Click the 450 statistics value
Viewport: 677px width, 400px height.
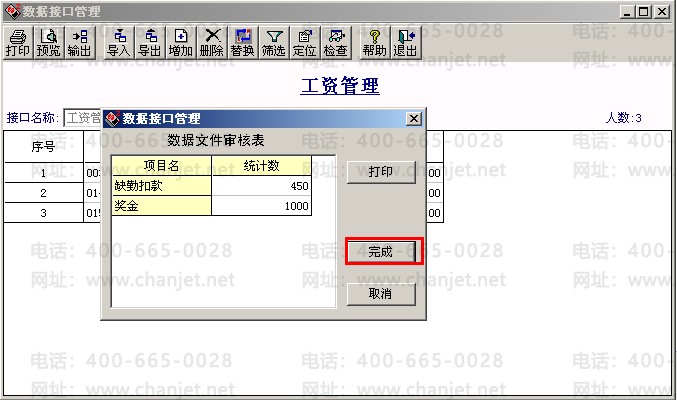click(261, 186)
